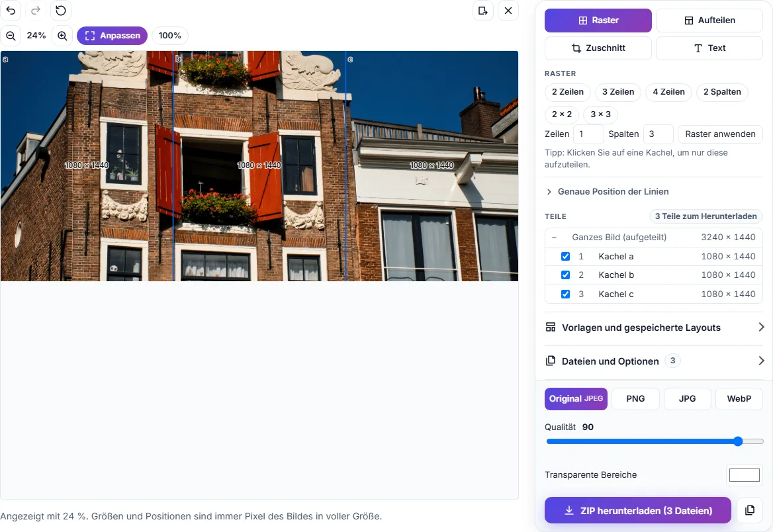Zoom in with the magnifier plus icon
The height and width of the screenshot is (532, 773).
(x=62, y=36)
